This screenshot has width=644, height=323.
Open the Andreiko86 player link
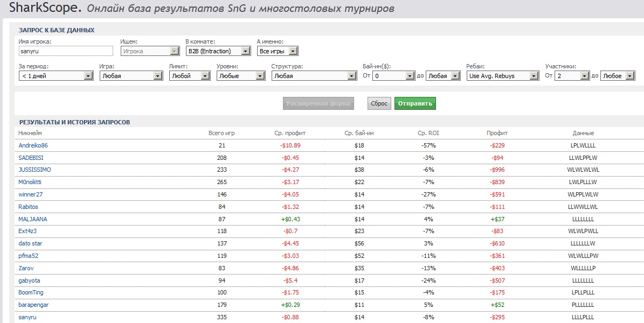coord(33,145)
